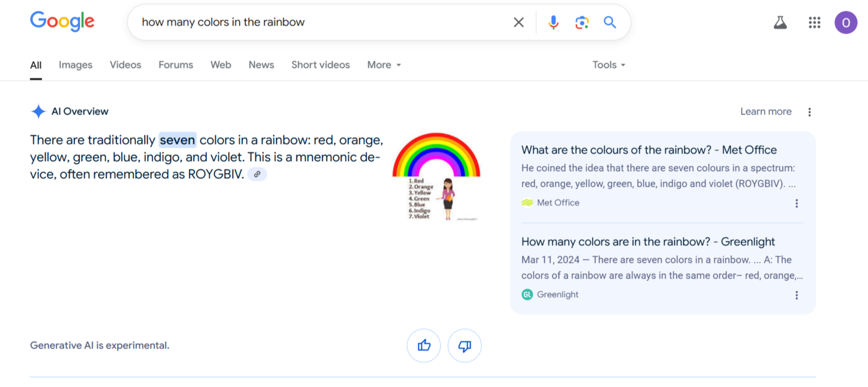Click the magnifying glass search button
The height and width of the screenshot is (387, 868).
(610, 22)
